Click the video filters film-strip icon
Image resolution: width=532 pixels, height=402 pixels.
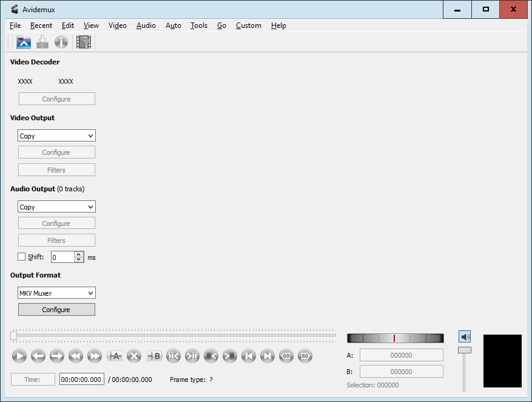tap(84, 42)
